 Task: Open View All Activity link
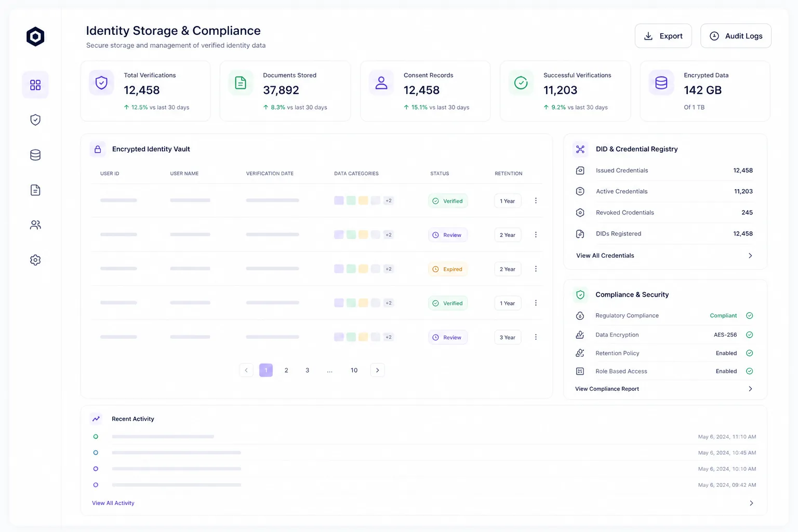[x=113, y=503]
